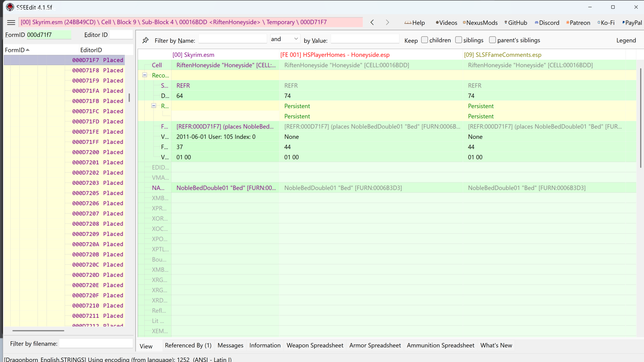Click the [00] Skyrim.esm column header
The image size is (644, 362).
coord(225,55)
